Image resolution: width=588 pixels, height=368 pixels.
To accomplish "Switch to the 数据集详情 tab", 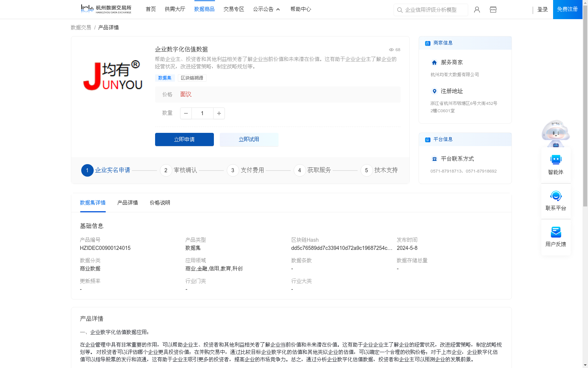I will [x=93, y=203].
